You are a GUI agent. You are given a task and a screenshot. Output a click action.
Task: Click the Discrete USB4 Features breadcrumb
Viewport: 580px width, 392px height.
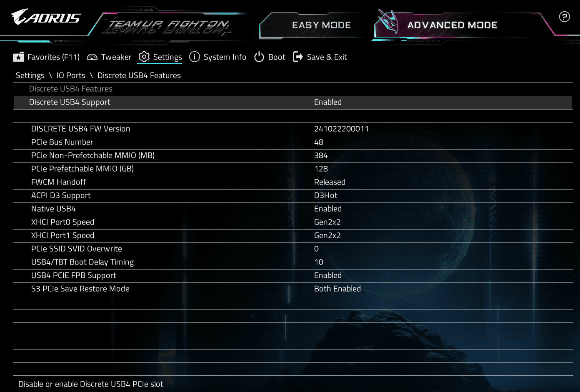tap(139, 75)
